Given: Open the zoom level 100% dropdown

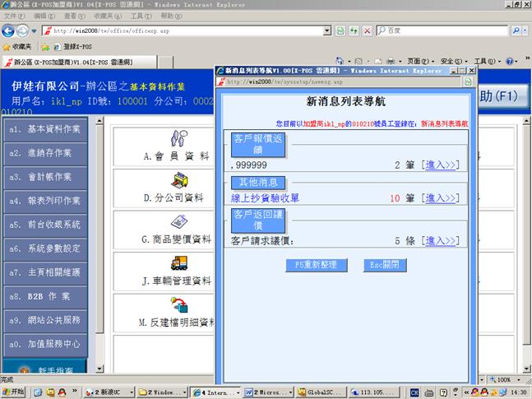Looking at the screenshot, I should pyautogui.click(x=508, y=380).
